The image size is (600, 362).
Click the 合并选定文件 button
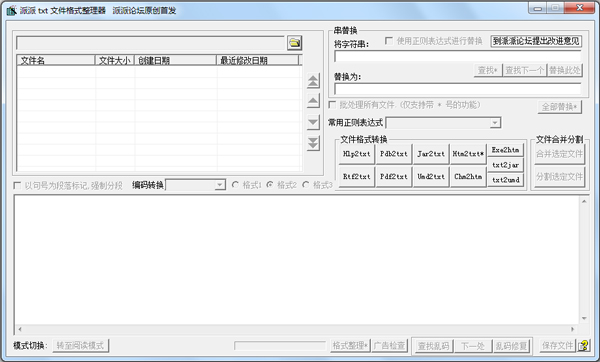tap(559, 154)
